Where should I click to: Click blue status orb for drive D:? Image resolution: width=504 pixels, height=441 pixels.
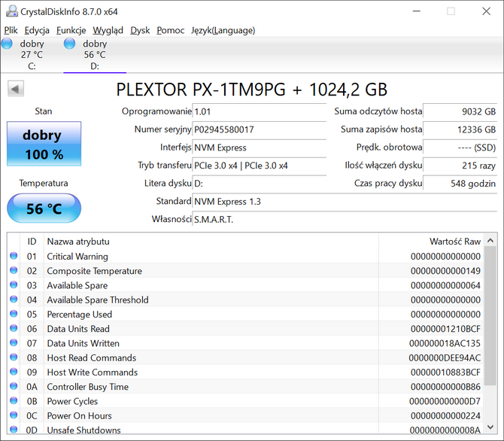pos(69,44)
